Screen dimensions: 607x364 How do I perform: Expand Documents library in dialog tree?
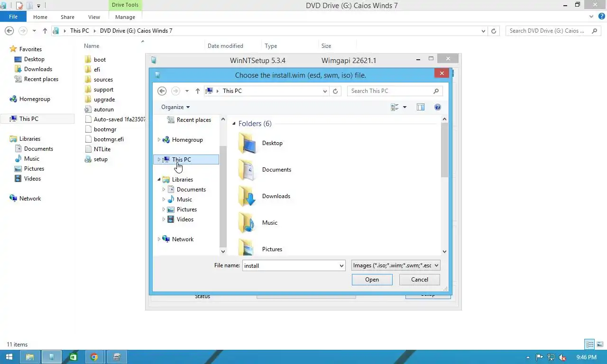(164, 190)
